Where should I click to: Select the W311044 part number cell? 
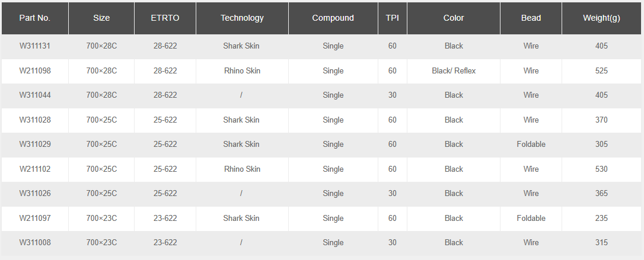tap(34, 95)
